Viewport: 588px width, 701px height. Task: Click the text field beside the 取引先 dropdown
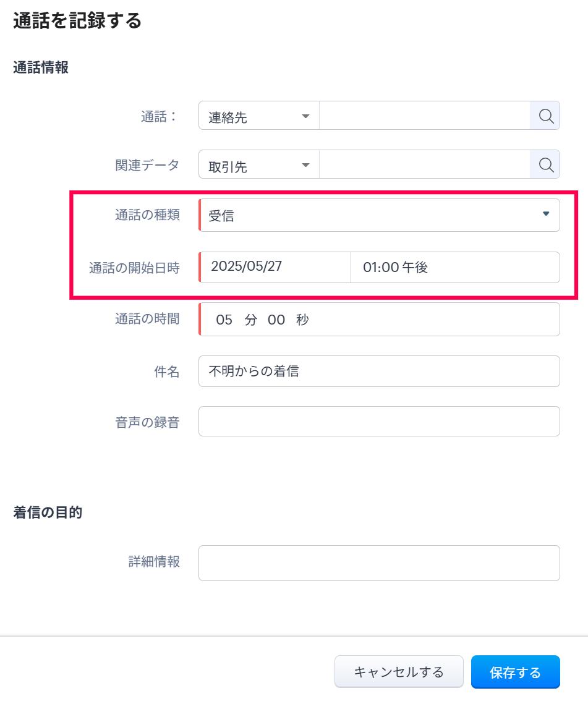[424, 164]
